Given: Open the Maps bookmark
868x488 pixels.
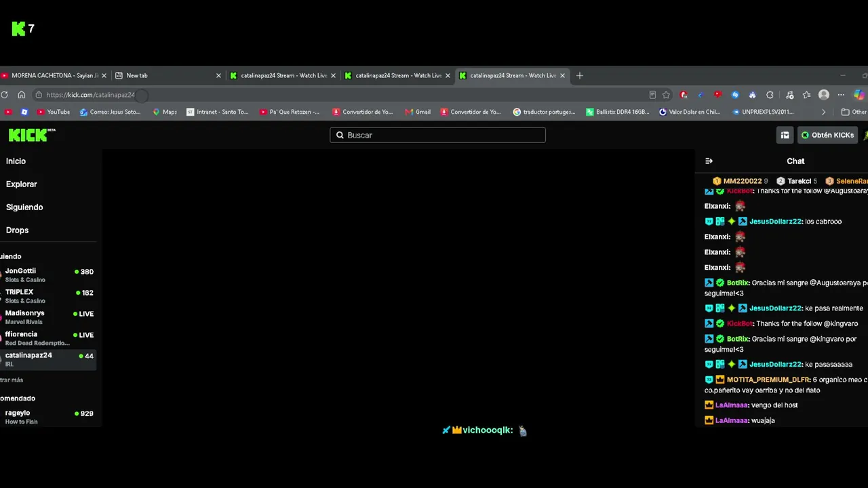Looking at the screenshot, I should click(x=165, y=112).
